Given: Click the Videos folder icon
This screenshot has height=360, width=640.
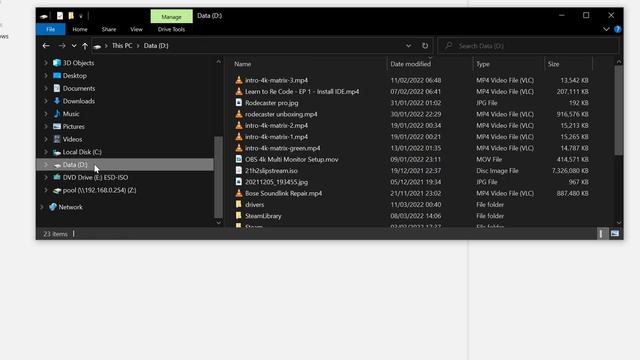Looking at the screenshot, I should coord(57,139).
